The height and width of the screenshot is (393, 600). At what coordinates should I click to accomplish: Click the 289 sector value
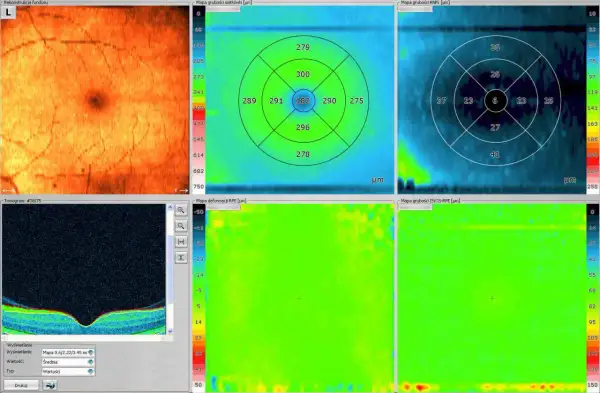coord(249,101)
